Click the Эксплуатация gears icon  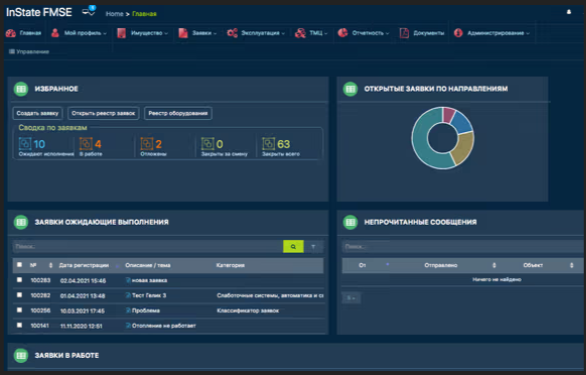(x=232, y=33)
